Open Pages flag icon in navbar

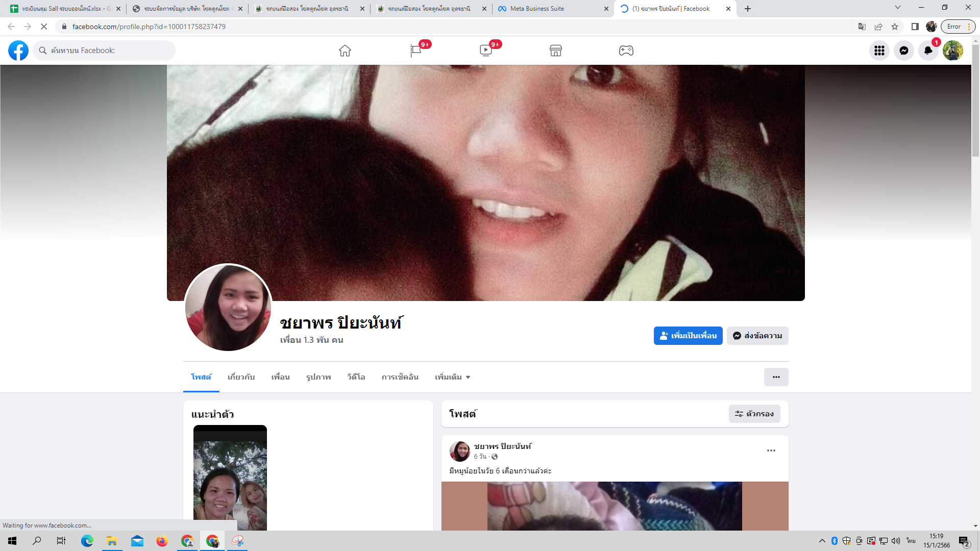coord(415,51)
